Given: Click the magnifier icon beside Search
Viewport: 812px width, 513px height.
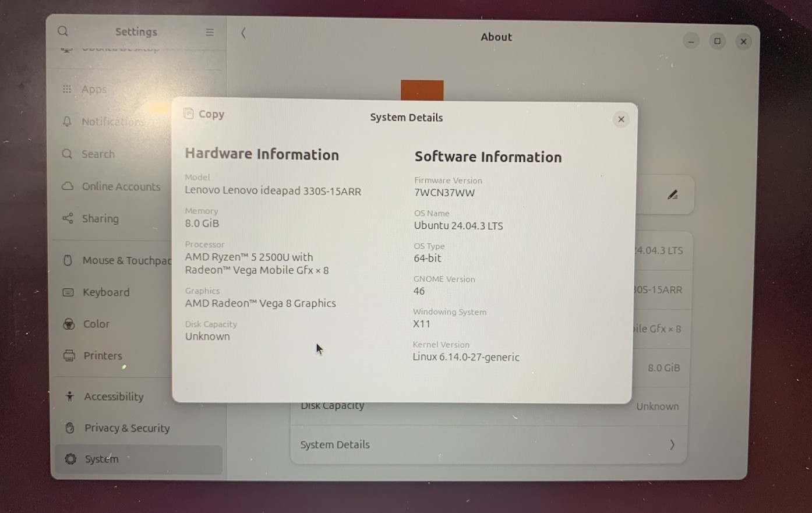Looking at the screenshot, I should pyautogui.click(x=67, y=154).
